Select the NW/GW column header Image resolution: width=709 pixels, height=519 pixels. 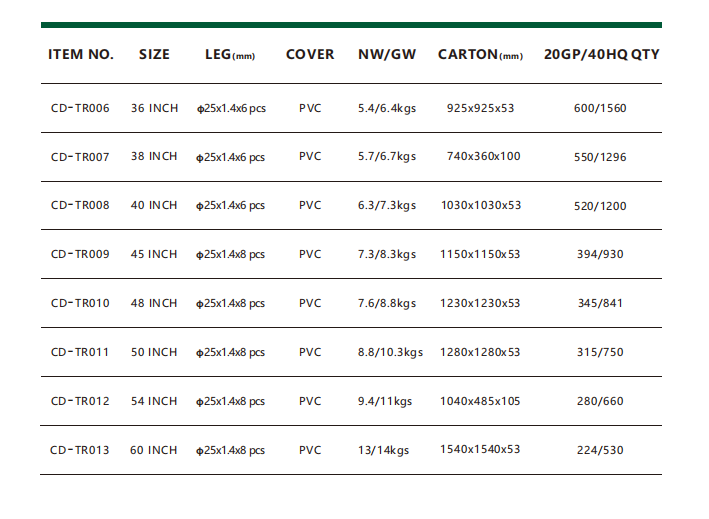coord(387,54)
